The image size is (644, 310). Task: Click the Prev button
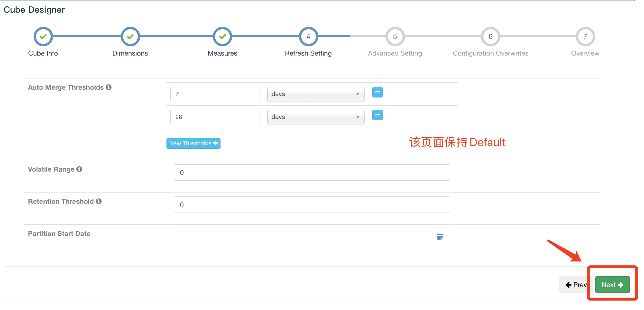tap(575, 285)
